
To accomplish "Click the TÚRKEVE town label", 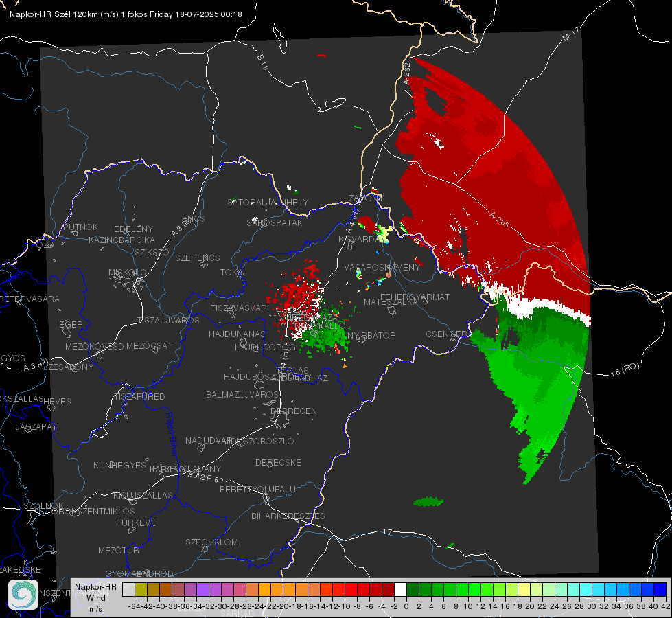I will pos(137,523).
